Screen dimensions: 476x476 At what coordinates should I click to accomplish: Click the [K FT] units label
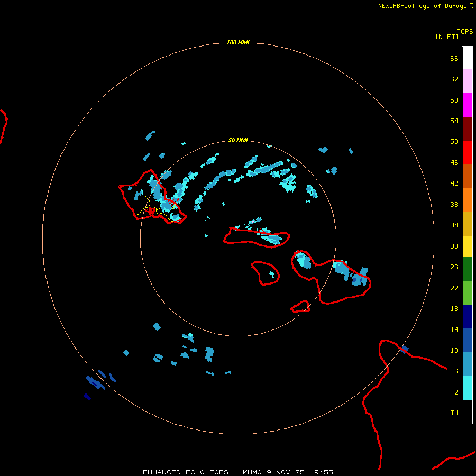coord(447,36)
